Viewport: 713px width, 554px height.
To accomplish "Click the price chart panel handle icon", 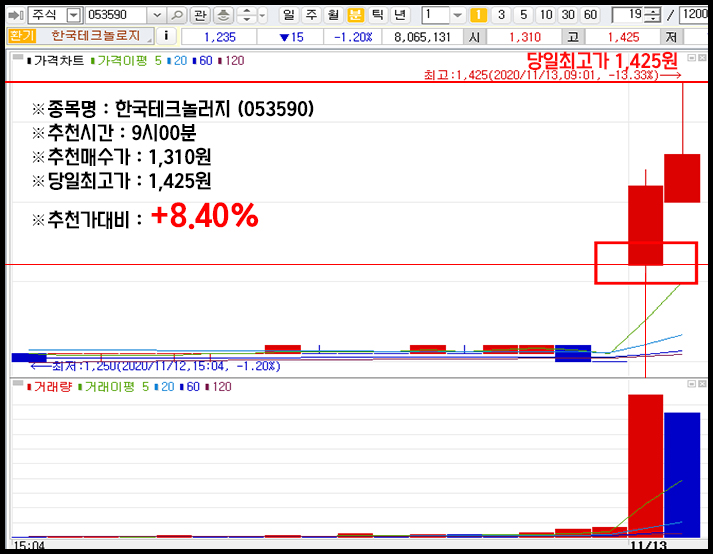I will 18,57.
